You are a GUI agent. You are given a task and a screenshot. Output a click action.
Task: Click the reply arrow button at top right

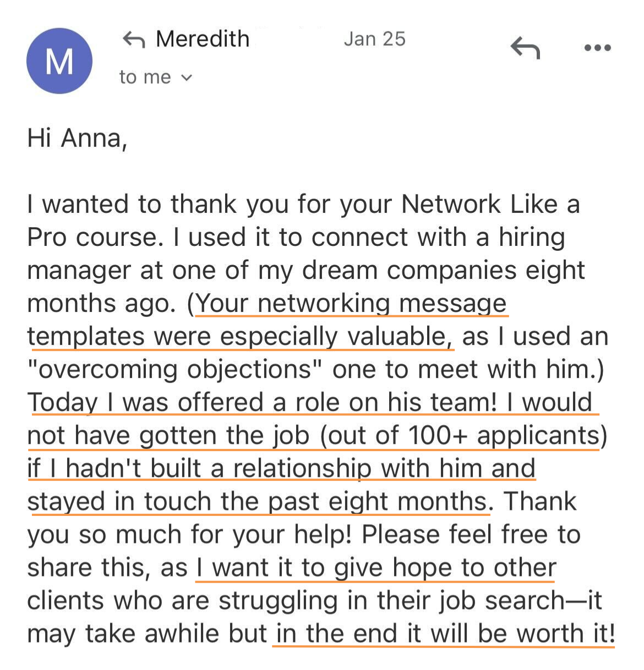(525, 48)
